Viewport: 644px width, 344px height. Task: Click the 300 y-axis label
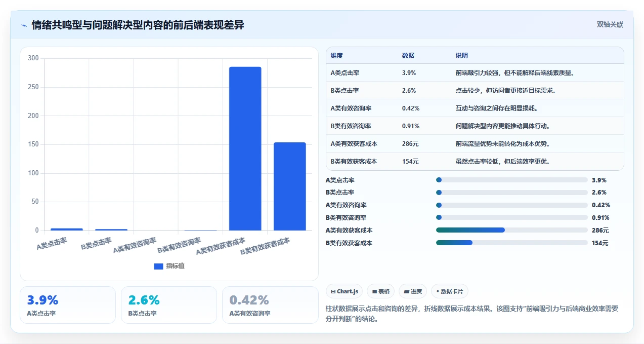coord(33,58)
